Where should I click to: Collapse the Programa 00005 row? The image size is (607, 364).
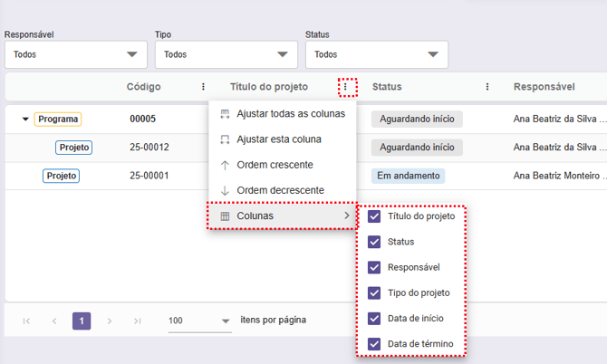point(25,119)
